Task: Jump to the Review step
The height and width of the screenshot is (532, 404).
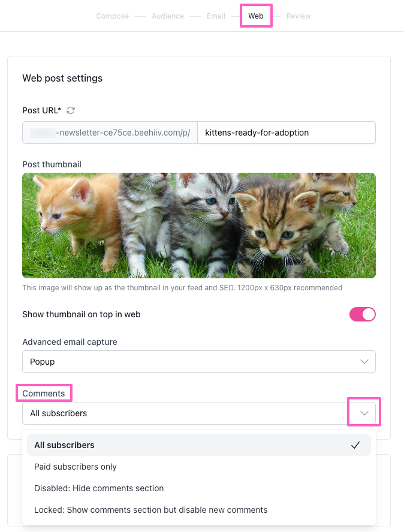Action: click(299, 16)
